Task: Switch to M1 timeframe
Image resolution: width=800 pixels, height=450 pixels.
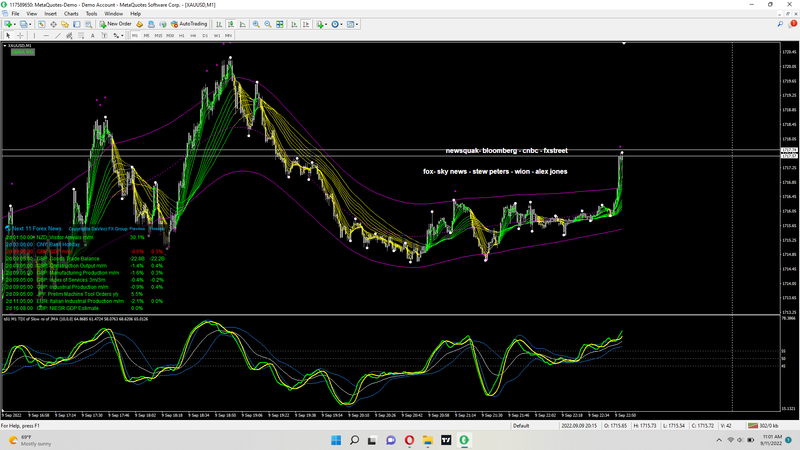Action: pos(135,36)
